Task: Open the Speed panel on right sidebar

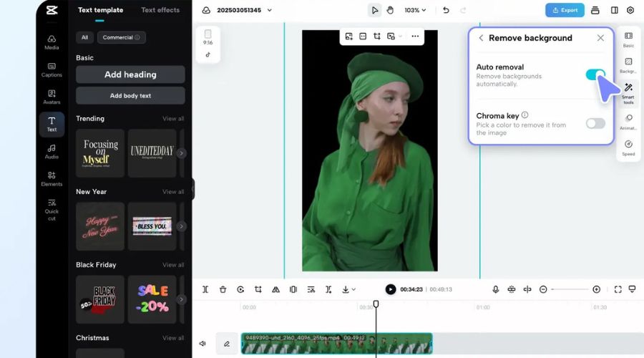Action: pyautogui.click(x=628, y=147)
